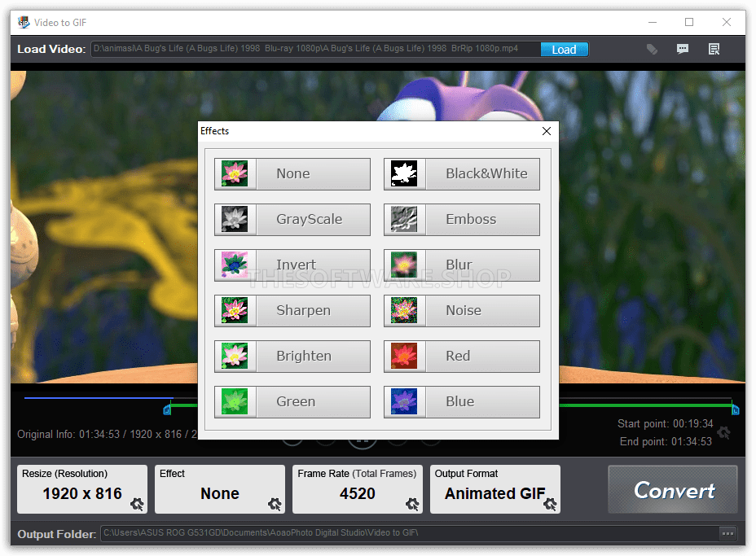Click the Resize (Resolution) 1920 x 816 panel
The height and width of the screenshot is (556, 756).
pyautogui.click(x=82, y=489)
